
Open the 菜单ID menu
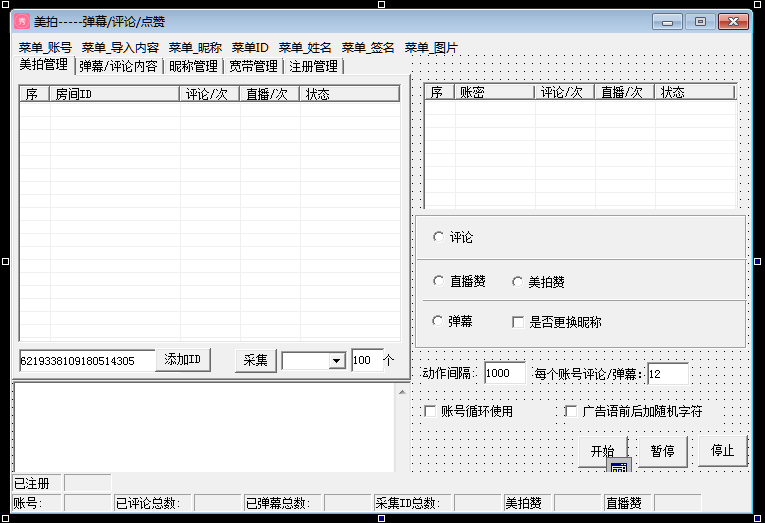pyautogui.click(x=250, y=48)
